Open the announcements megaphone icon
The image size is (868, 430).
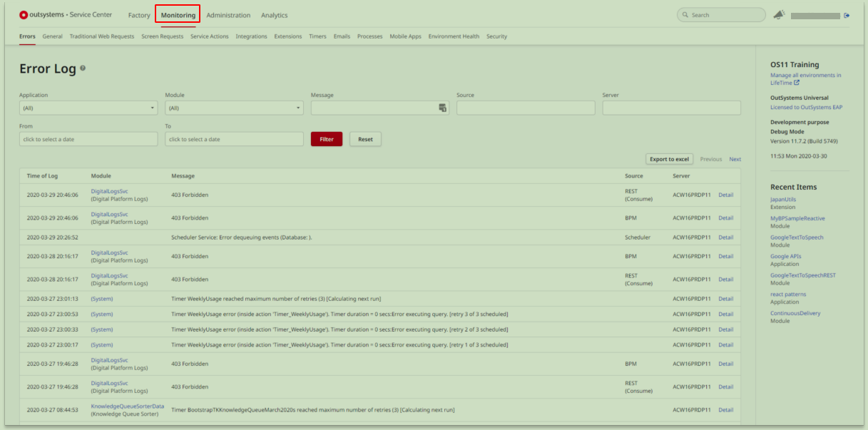coord(778,14)
